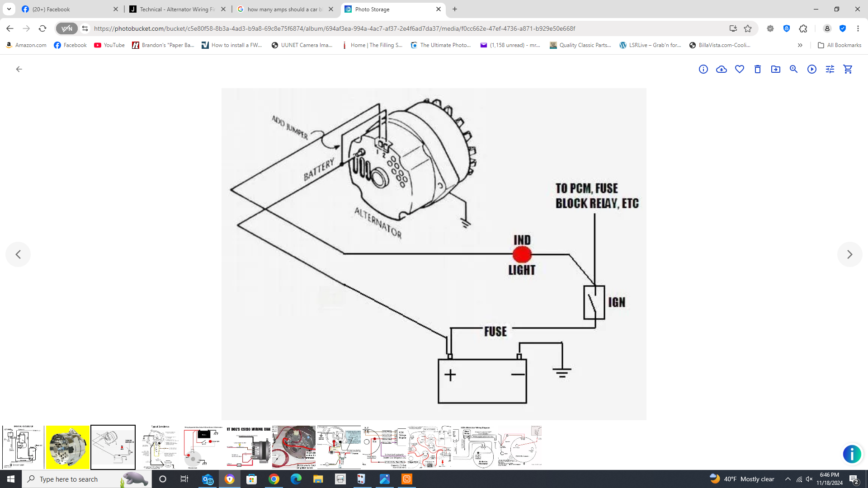Click the browser back button
Image resolution: width=868 pixels, height=488 pixels.
pyautogui.click(x=10, y=28)
